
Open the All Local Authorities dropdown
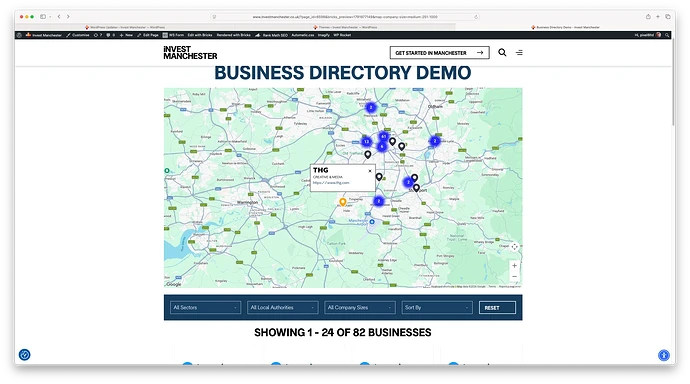pyautogui.click(x=283, y=307)
